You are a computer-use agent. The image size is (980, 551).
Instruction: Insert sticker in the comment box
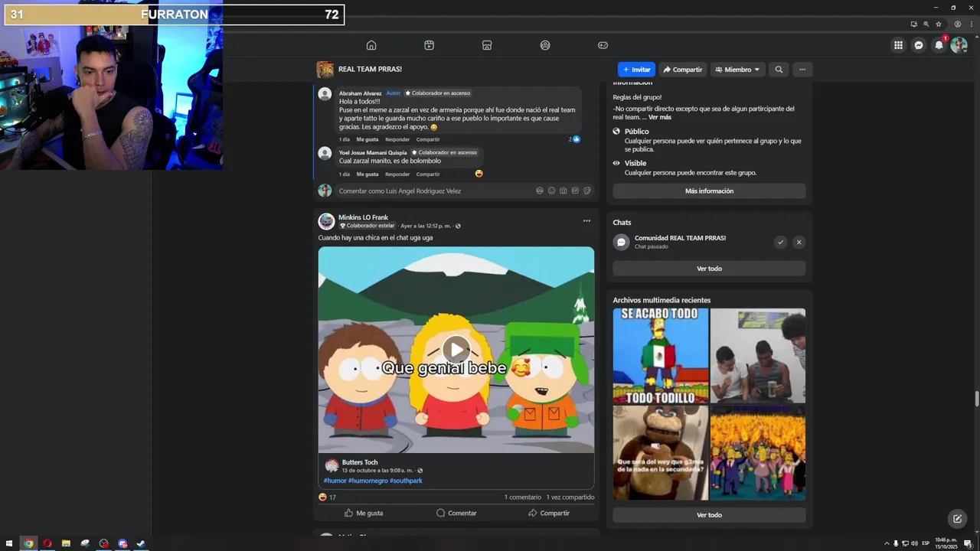587,191
